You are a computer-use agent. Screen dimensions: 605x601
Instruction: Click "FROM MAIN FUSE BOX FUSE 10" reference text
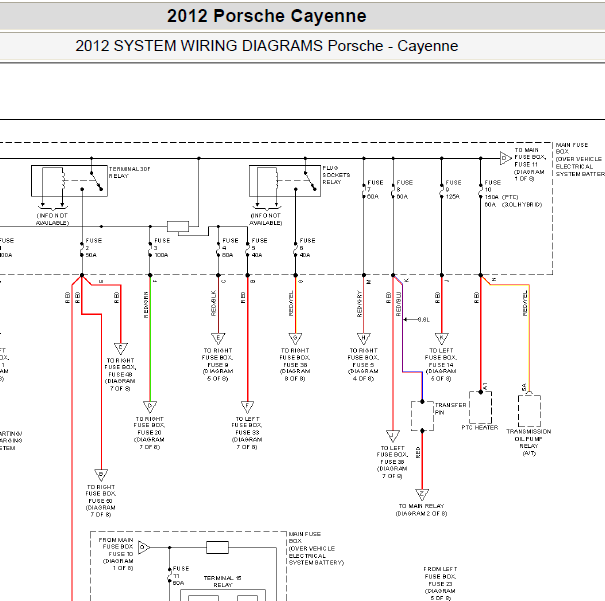(116, 554)
